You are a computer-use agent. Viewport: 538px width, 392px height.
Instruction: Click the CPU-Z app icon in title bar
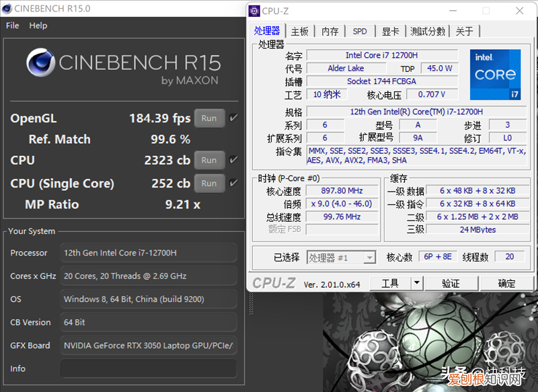tap(254, 10)
